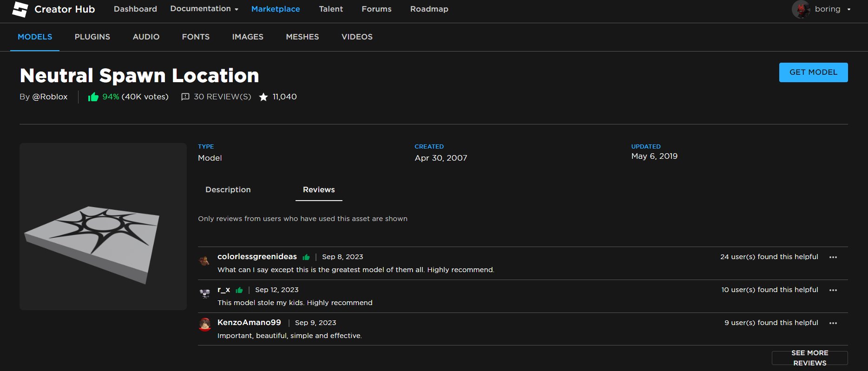Click the Sep 9, 2023 review date

coord(316,323)
